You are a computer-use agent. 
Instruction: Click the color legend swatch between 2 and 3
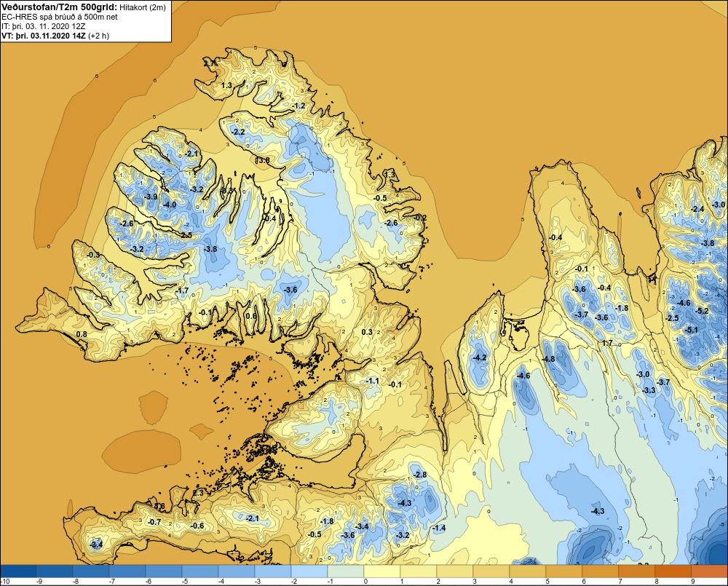(x=455, y=571)
